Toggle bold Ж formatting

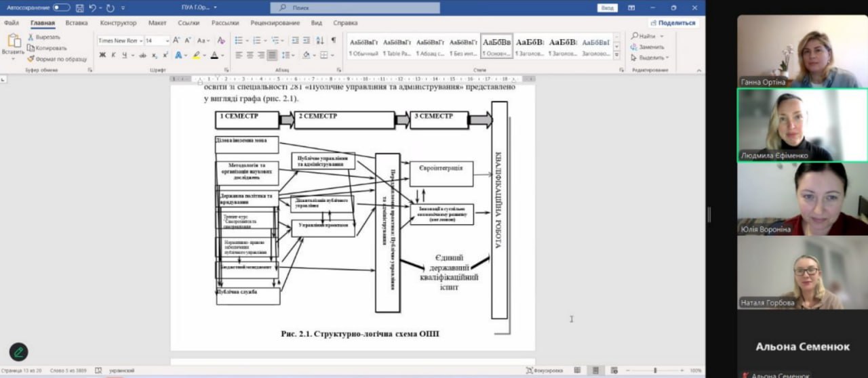click(x=102, y=55)
